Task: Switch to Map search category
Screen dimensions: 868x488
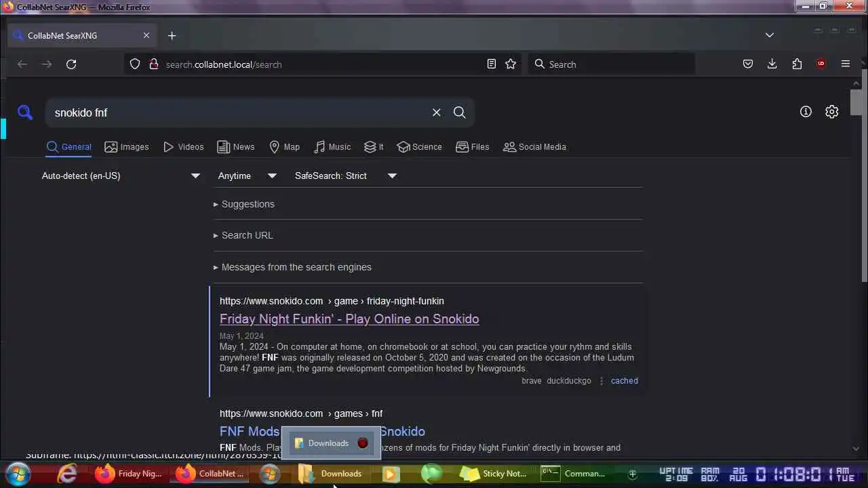Action: (284, 146)
